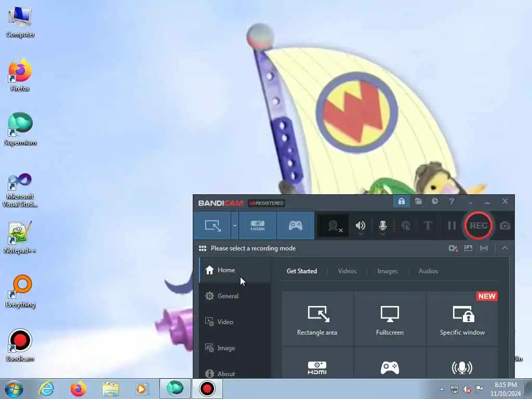532x399 pixels.
Task: Click the muted volume tray icon
Action: tap(467, 390)
